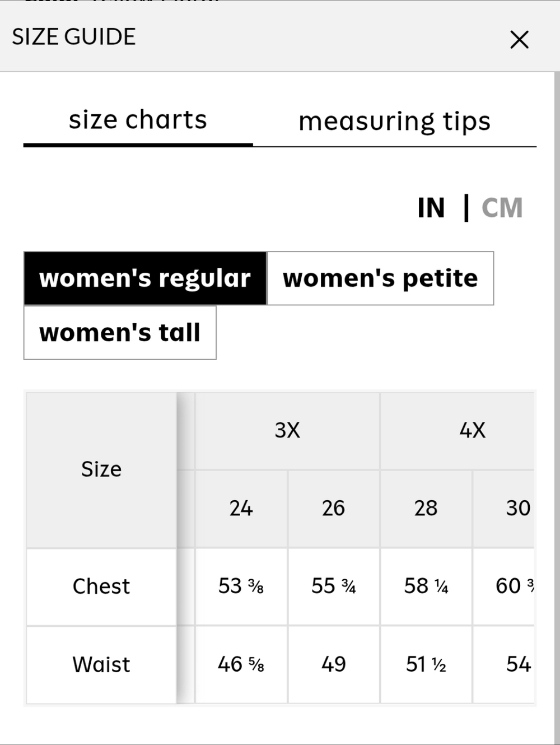Close the Size Guide panel
560x745 pixels.
coord(519,40)
